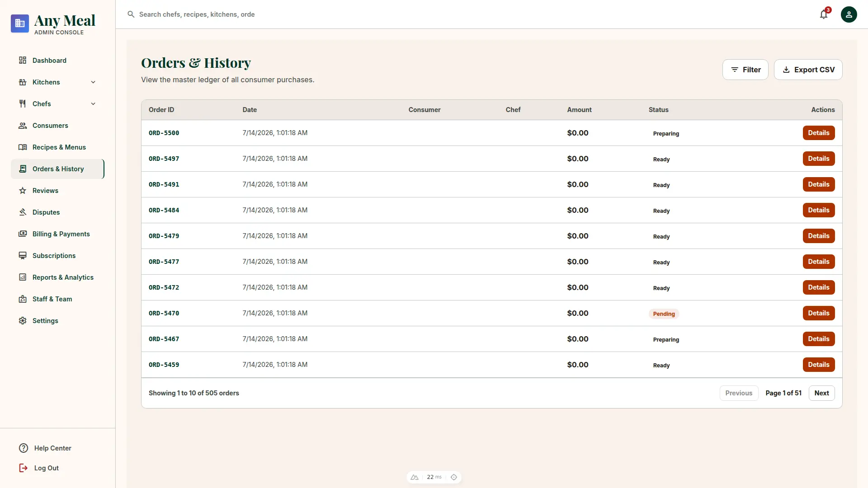Click the Preparing status of ORD-5467
868x488 pixels.
(666, 339)
